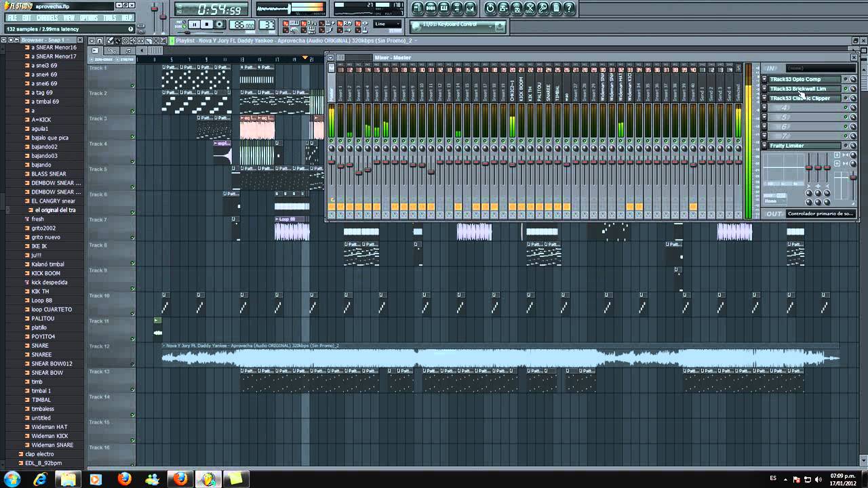Screen dimensions: 868x488
Task: Open the mixer OUT device selector
Action: click(819, 214)
